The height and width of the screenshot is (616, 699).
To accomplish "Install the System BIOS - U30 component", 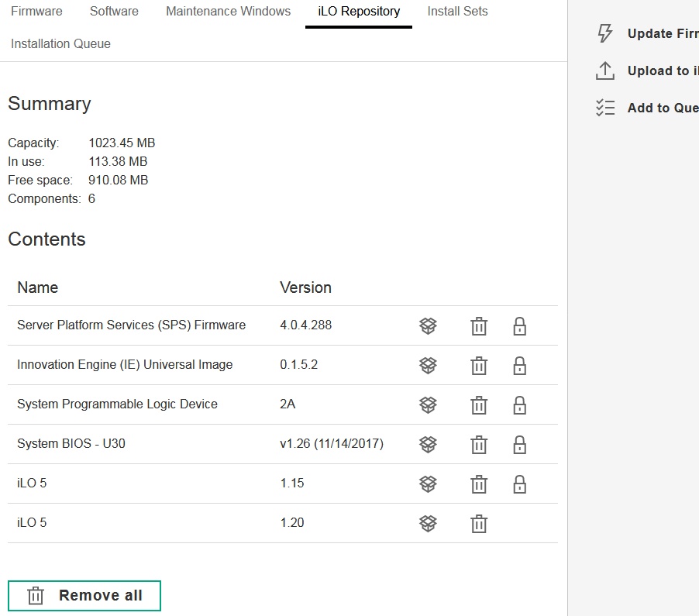I will (x=428, y=444).
